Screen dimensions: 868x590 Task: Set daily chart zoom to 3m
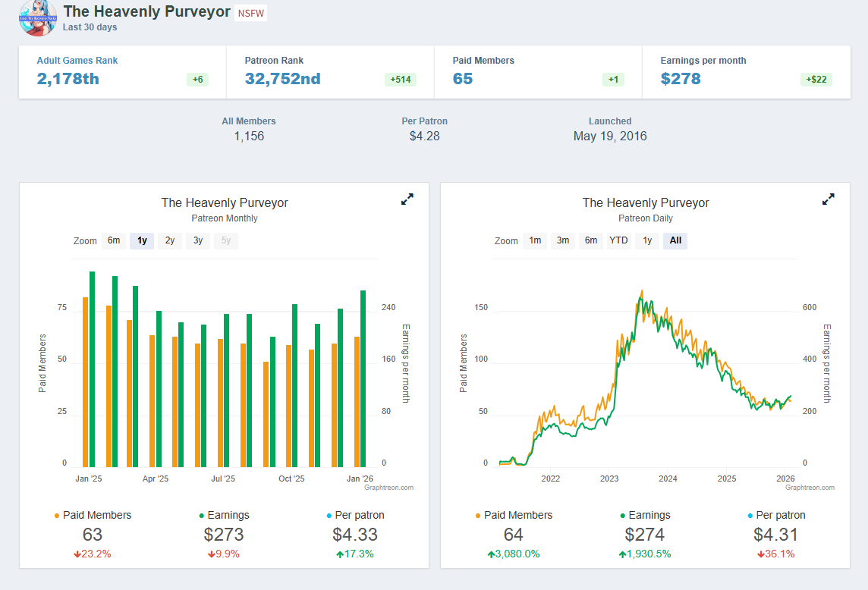tap(563, 241)
